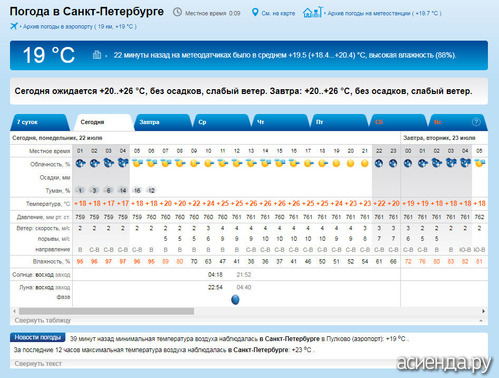Click the Новости погоды button
Screen dimensions: 499x378
[38, 338]
